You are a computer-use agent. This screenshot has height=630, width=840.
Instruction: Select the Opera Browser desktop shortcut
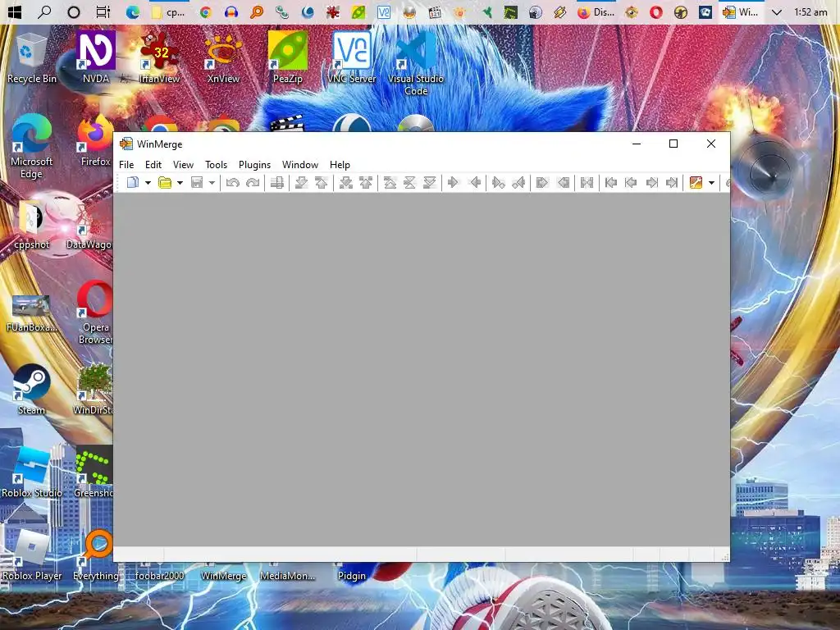point(95,312)
